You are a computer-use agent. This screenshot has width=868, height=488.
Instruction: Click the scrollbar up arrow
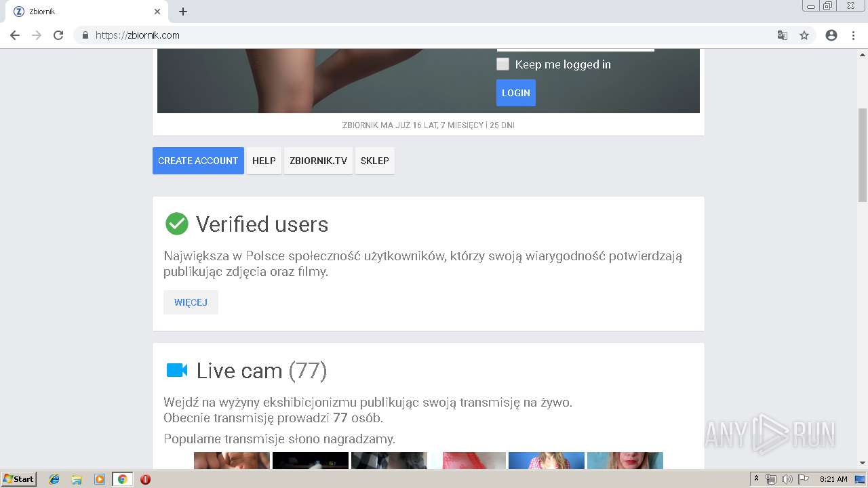(x=863, y=54)
